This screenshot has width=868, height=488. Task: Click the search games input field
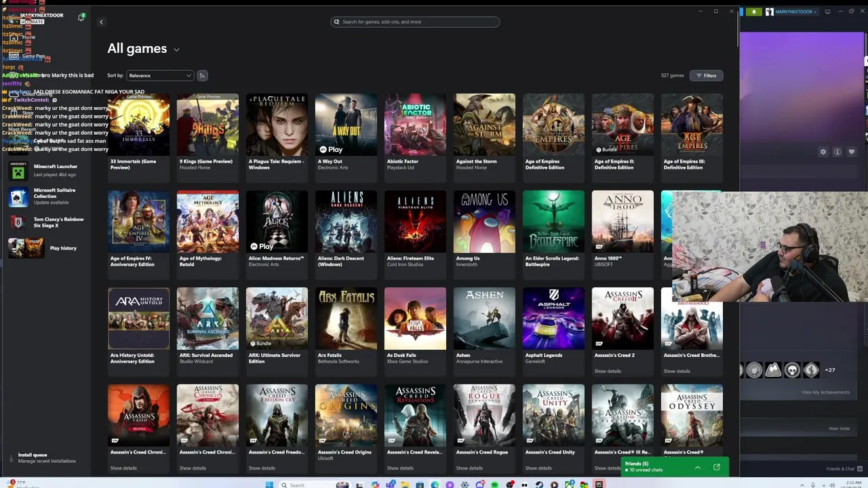tap(415, 22)
